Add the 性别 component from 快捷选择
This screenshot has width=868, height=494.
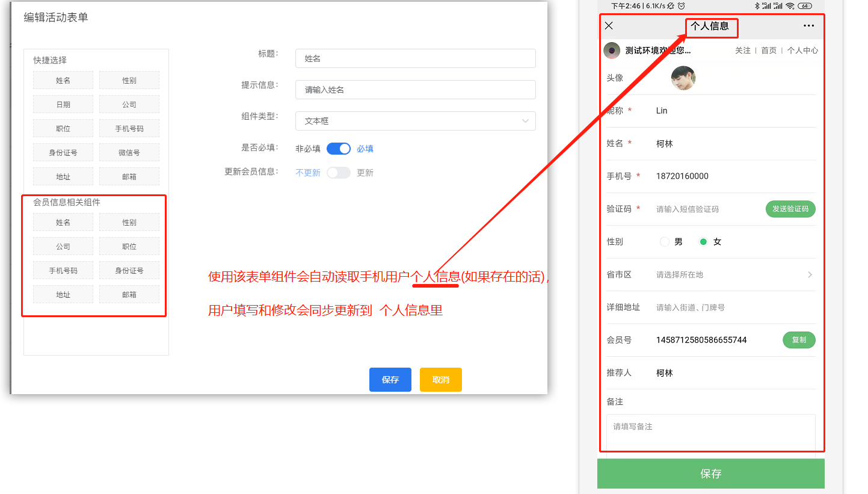pos(129,80)
